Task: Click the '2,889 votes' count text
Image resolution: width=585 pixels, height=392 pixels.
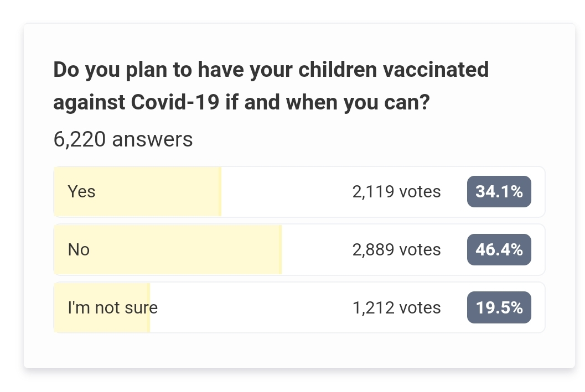Action: 397,250
